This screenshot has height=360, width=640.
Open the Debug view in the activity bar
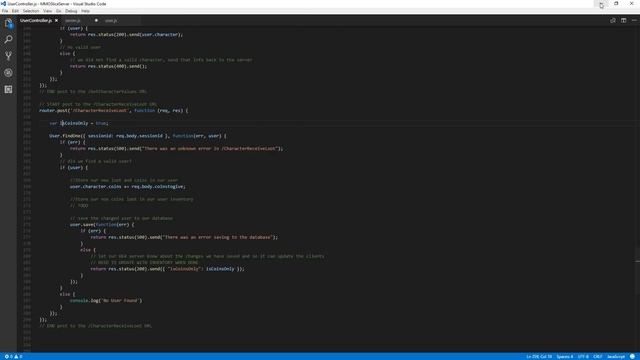pyautogui.click(x=8, y=73)
